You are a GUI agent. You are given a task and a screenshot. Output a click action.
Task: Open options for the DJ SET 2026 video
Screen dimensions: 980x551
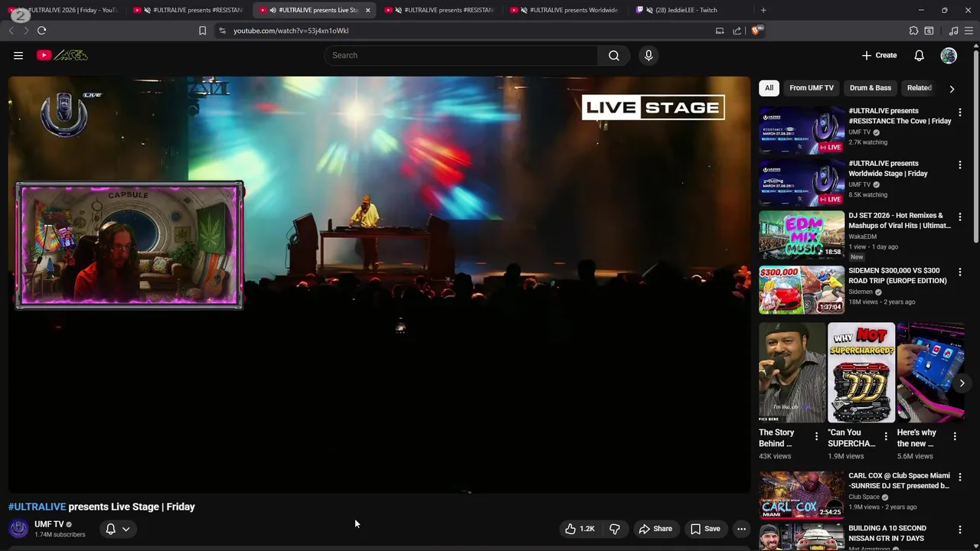coord(959,217)
